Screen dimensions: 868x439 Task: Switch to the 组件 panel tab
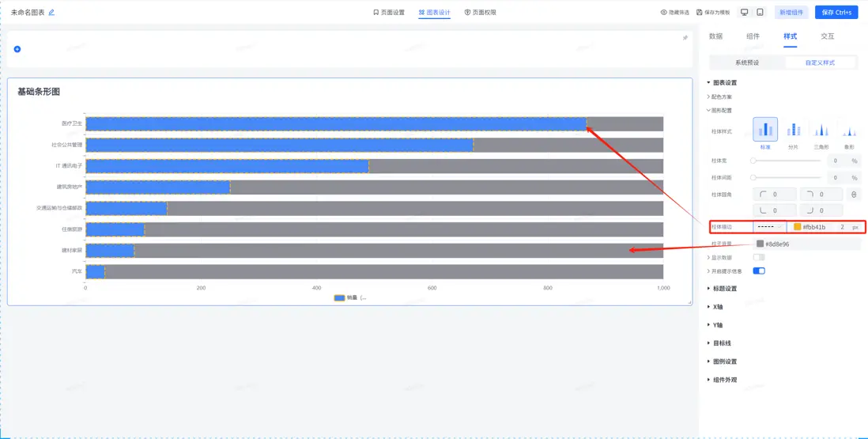753,36
